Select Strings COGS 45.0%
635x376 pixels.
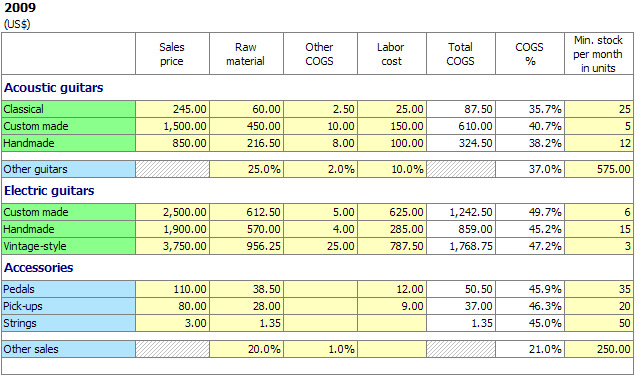tap(530, 323)
